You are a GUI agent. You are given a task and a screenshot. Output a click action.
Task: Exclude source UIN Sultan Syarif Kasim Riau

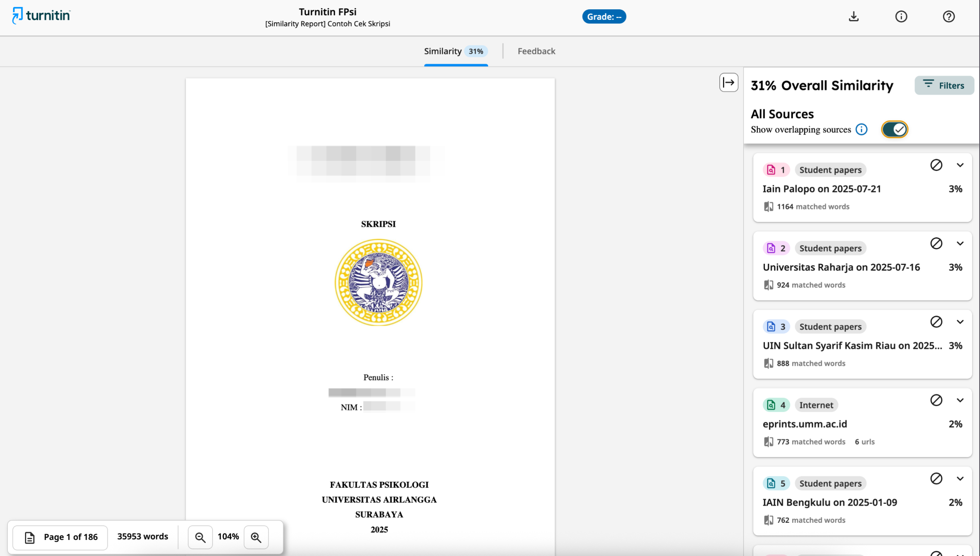tap(936, 322)
